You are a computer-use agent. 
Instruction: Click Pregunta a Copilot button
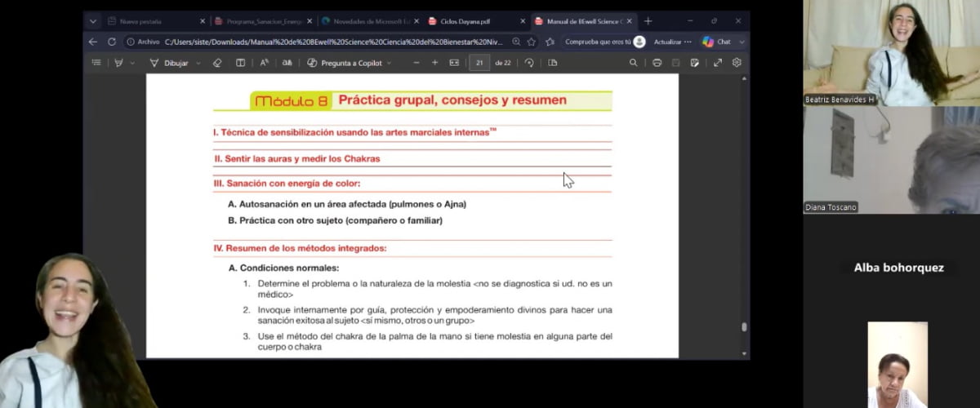pyautogui.click(x=344, y=63)
